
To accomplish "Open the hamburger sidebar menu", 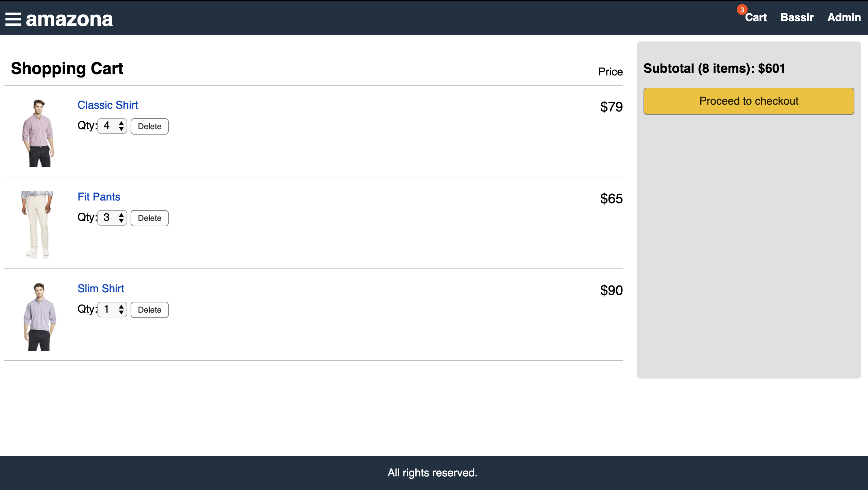I will tap(13, 19).
